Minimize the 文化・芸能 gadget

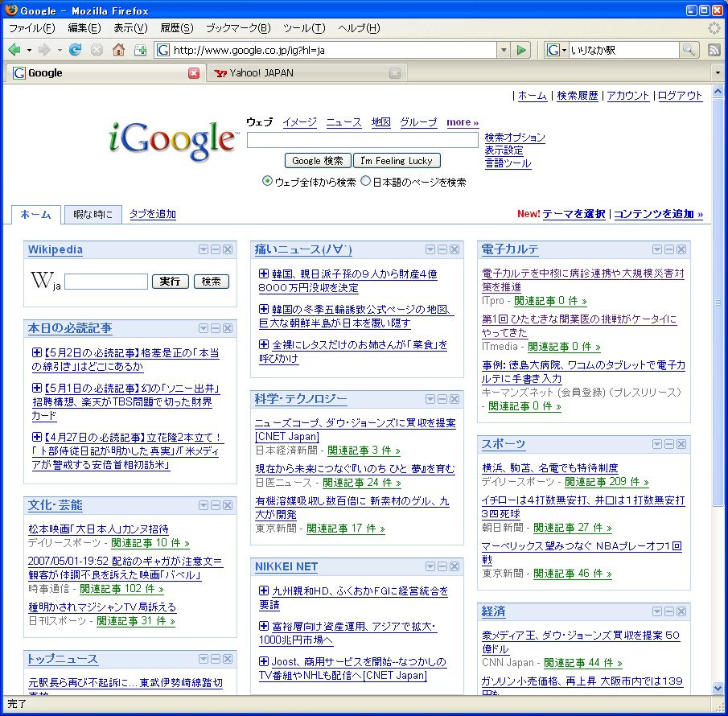(x=216, y=505)
